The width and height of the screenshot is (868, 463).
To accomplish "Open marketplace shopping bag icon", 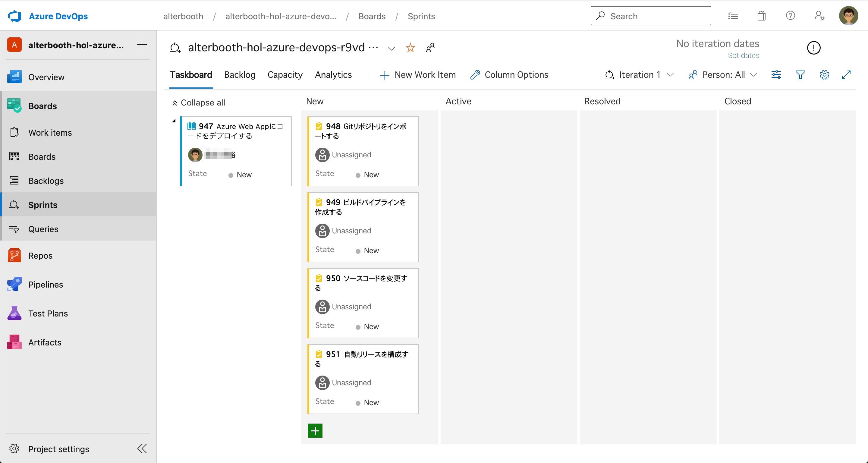I will click(x=761, y=16).
